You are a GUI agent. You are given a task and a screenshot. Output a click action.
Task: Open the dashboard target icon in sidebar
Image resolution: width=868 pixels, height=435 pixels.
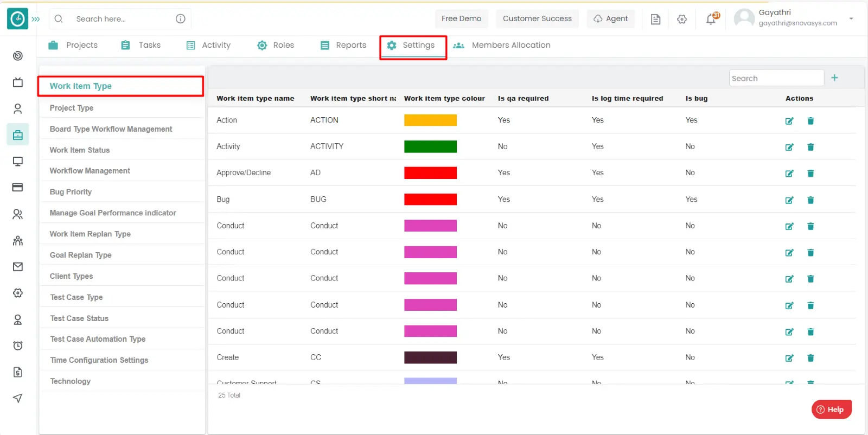(x=18, y=56)
